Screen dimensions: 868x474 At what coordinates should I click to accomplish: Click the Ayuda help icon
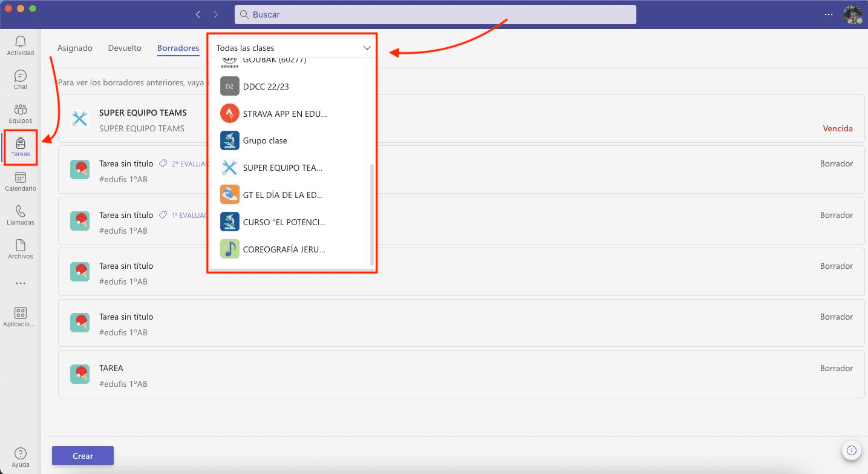21,457
